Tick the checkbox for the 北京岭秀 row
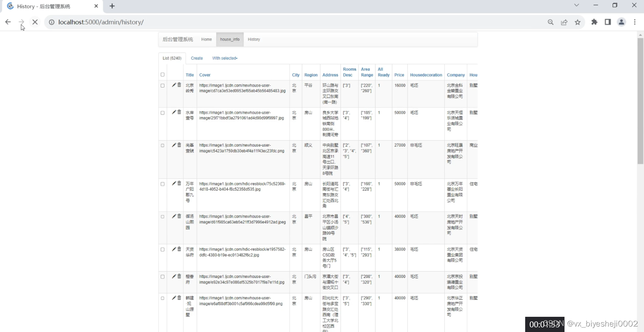The width and height of the screenshot is (644, 332). pyautogui.click(x=162, y=85)
